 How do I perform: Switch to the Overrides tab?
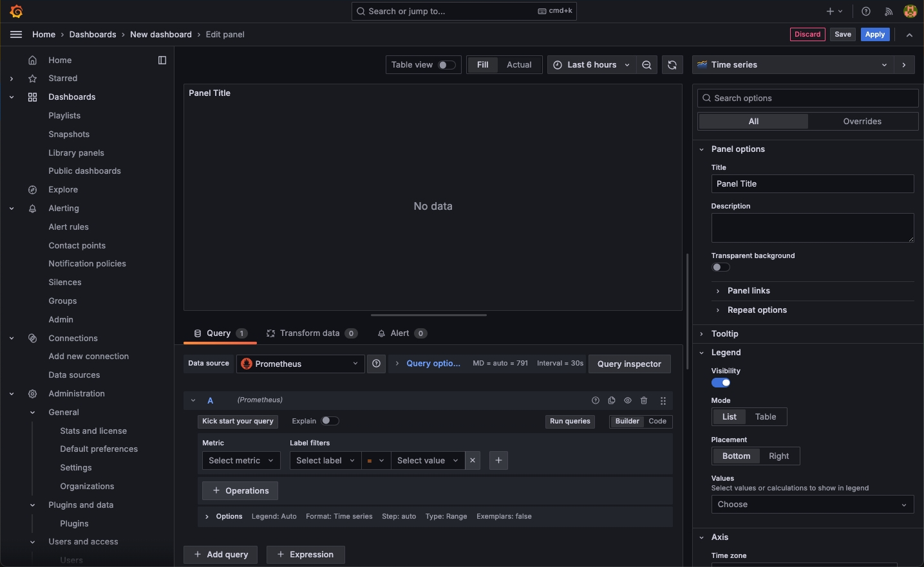[862, 122]
